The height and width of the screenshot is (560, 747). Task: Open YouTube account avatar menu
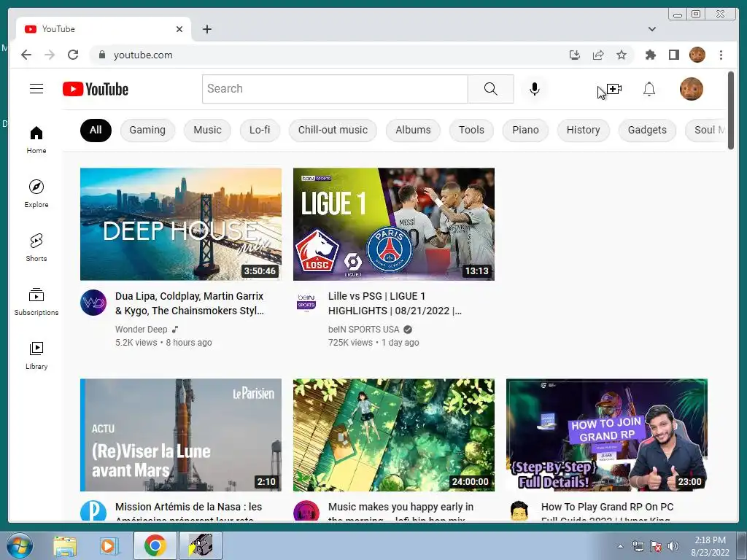692,88
